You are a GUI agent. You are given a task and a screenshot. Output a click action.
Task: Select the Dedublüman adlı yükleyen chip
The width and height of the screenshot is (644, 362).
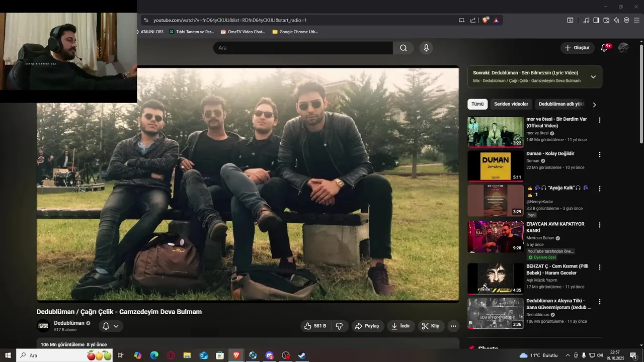[x=561, y=104]
